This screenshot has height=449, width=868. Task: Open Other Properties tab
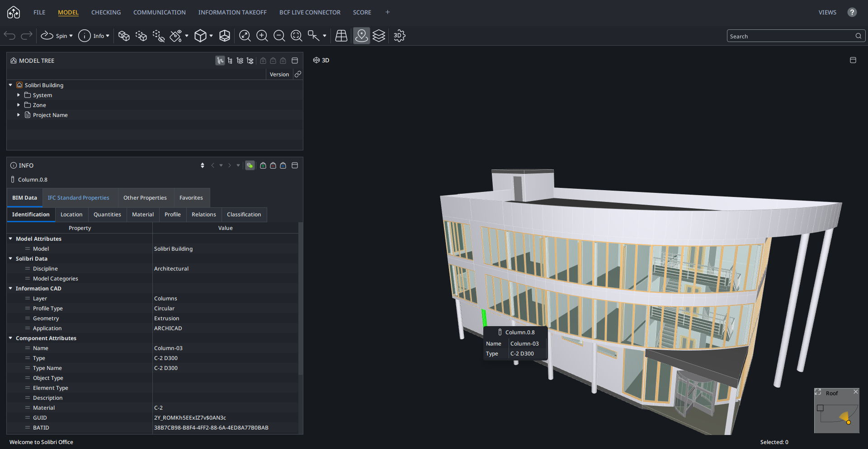point(145,198)
